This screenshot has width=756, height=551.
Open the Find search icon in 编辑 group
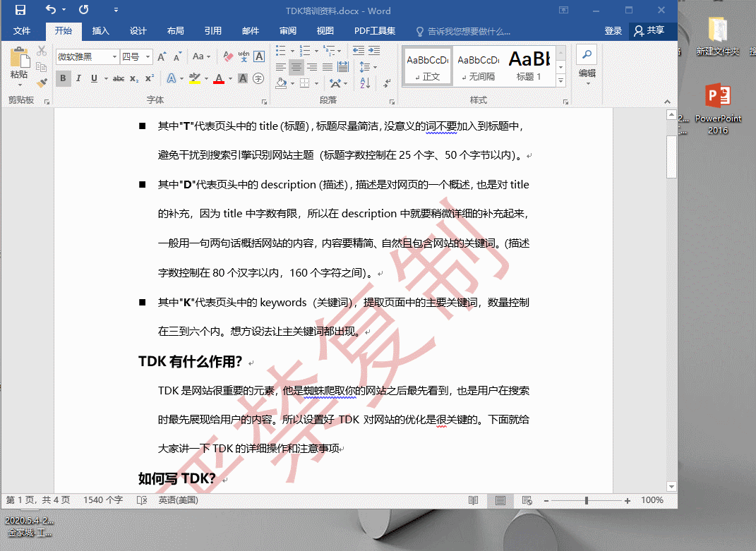coord(586,54)
